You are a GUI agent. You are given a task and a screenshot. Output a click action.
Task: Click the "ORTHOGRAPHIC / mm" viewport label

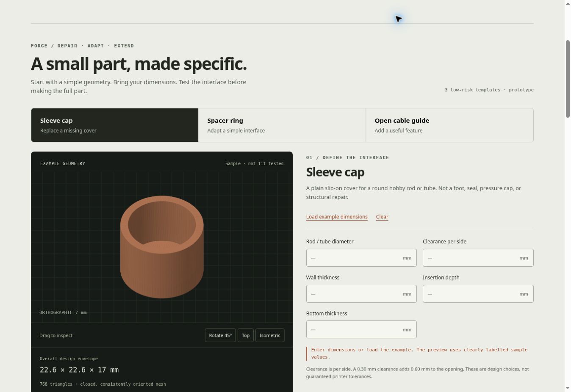tap(63, 312)
